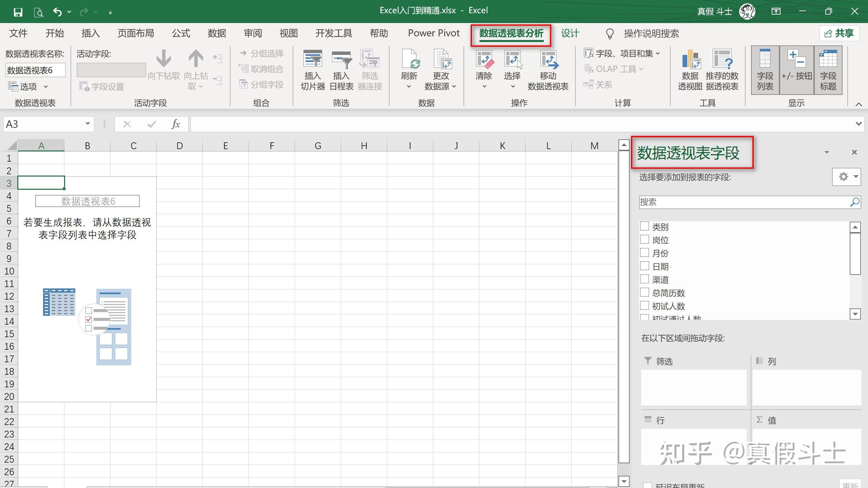Open the field pane gear tools dropdown

(x=846, y=177)
